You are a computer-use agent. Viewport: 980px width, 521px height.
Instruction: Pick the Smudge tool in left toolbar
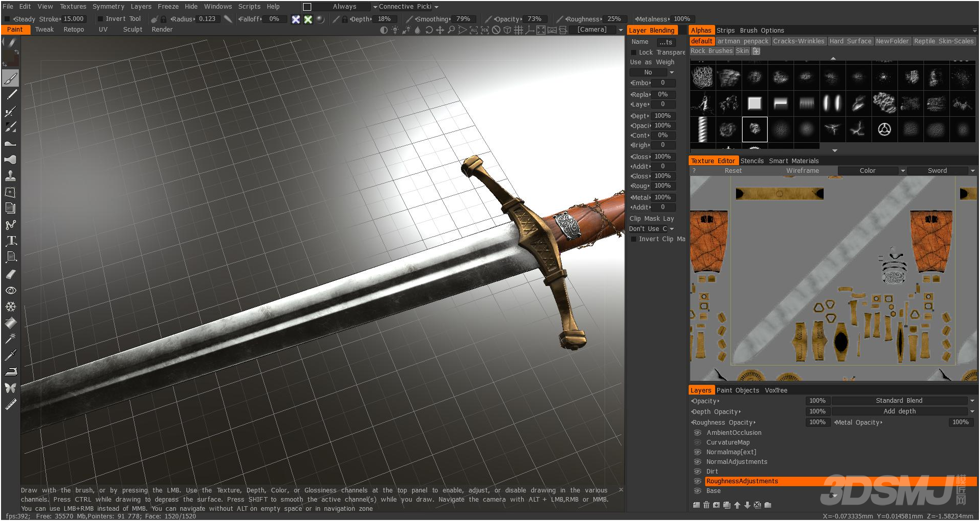(x=11, y=143)
